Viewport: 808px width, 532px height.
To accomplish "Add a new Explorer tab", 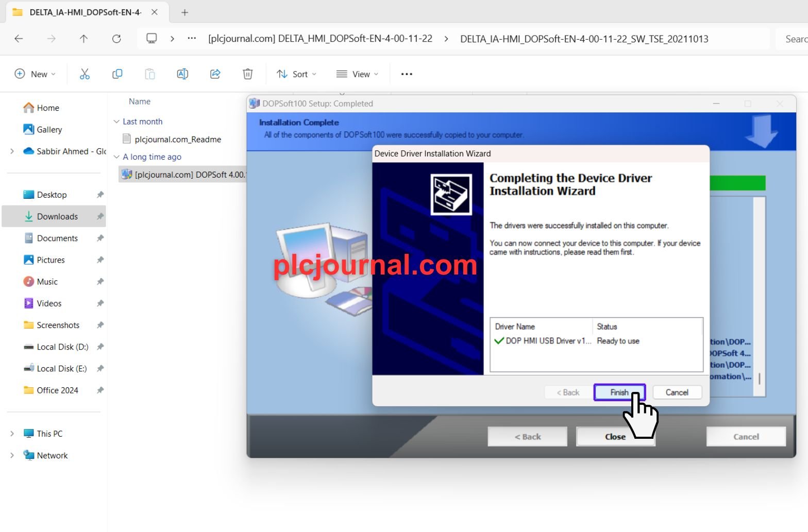I will pos(184,12).
